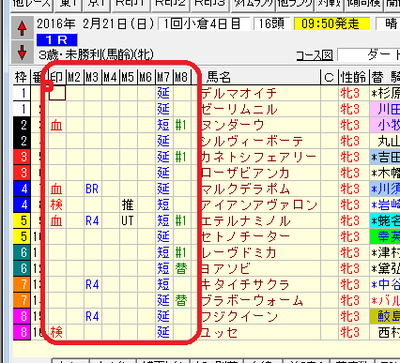Screen dimensions: 400x363
Task: Click the green 替 cell in ヨアソビ row
Action: 181,269
